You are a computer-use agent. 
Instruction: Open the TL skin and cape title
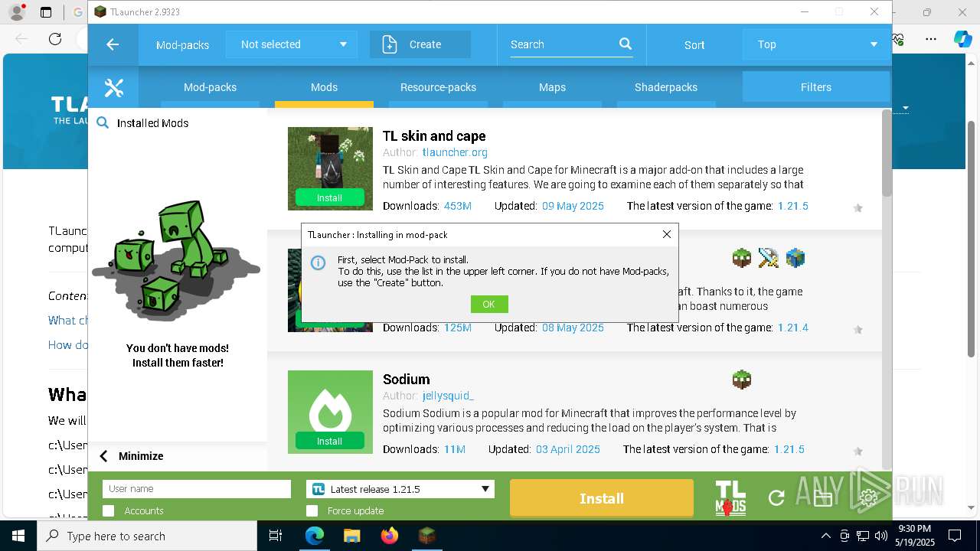coord(434,136)
